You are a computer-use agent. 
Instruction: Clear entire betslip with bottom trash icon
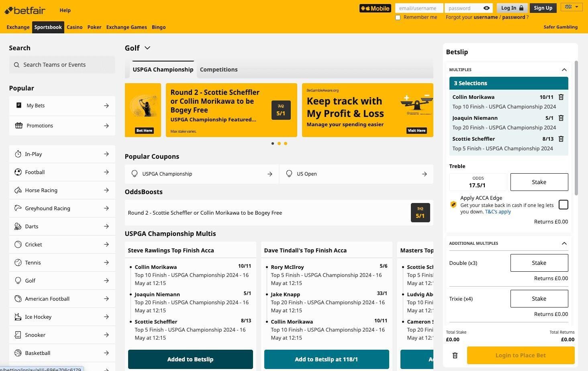tap(455, 355)
